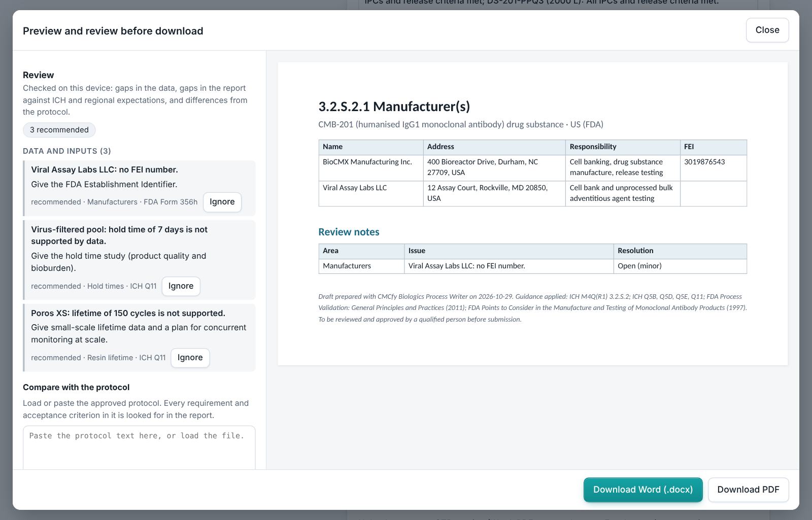Screen dimensions: 812x520
Task: Click FEI value 3019876543
Action: tap(704, 162)
